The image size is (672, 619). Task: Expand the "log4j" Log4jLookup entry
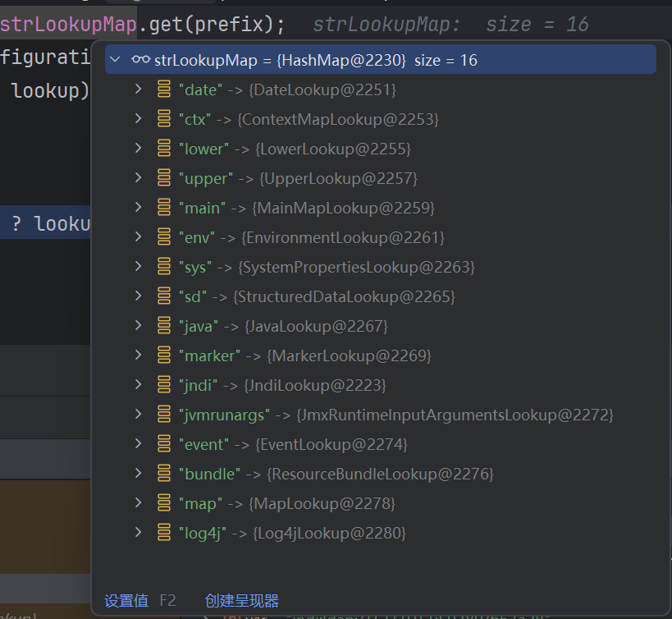[x=139, y=533]
